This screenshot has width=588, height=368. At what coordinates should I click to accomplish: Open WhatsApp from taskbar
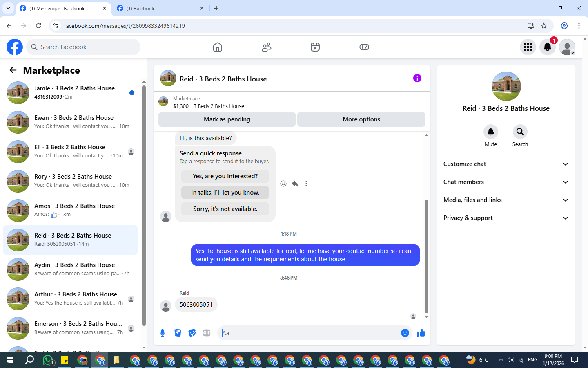pos(48,360)
